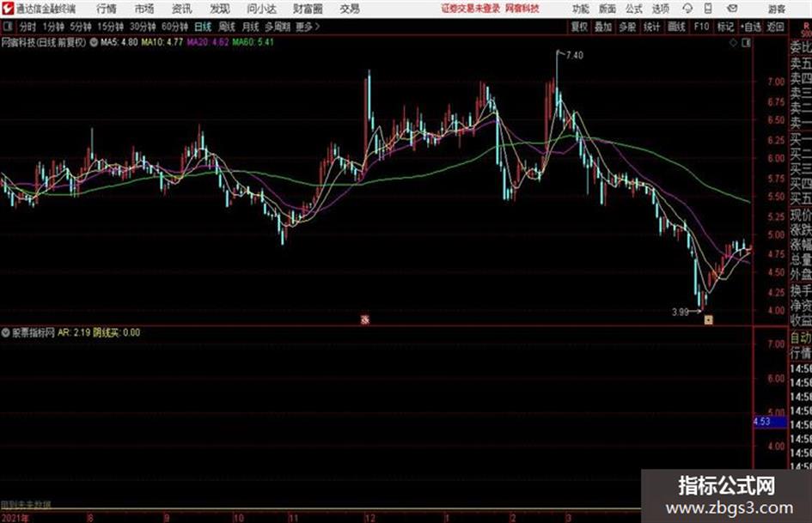Click the AR: 2.19 indicator value
The image size is (812, 523).
(x=74, y=332)
